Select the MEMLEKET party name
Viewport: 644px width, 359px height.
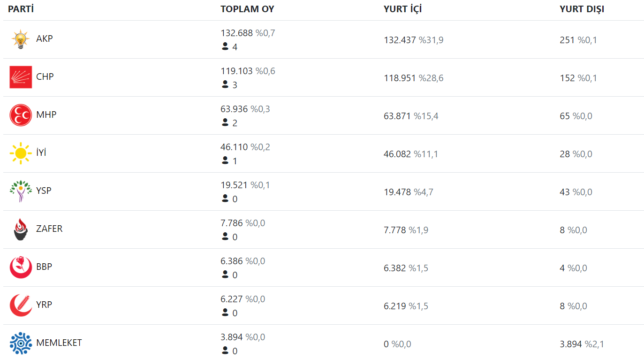[59, 343]
